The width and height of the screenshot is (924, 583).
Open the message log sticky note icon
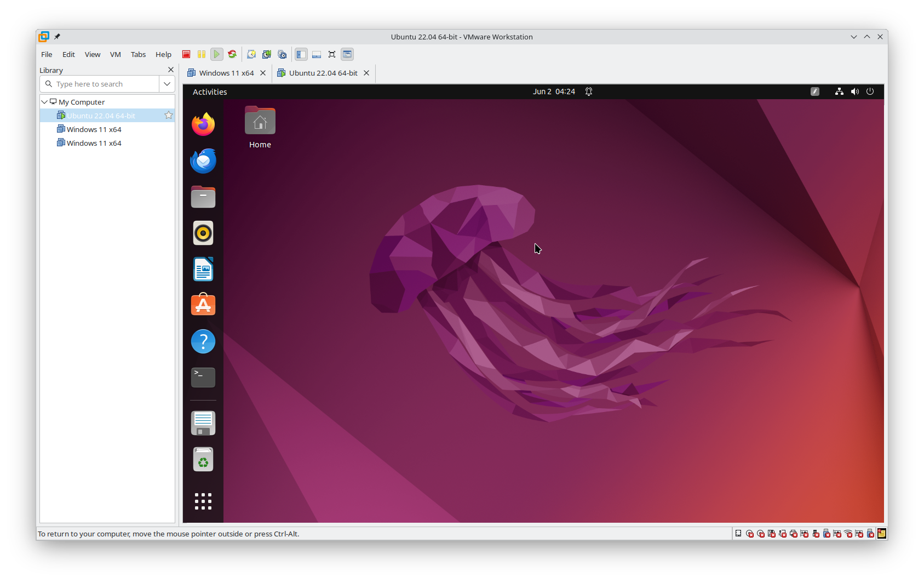[x=882, y=534]
